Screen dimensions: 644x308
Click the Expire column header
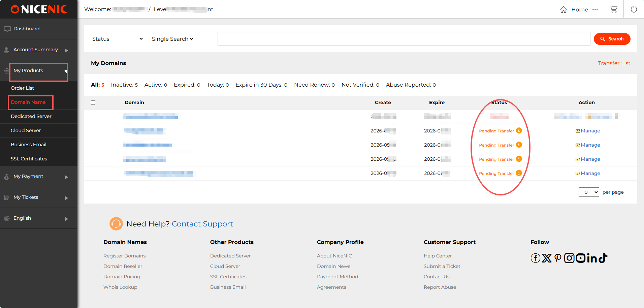click(x=437, y=102)
